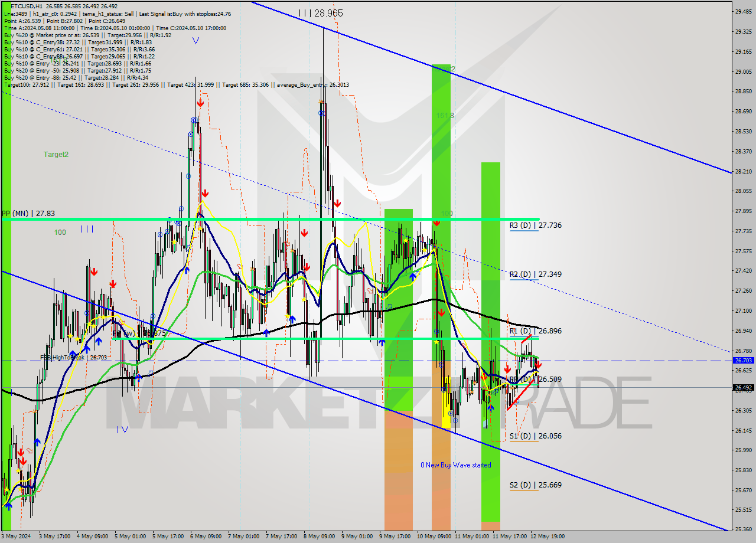Click the '10 May 09:00' time axis label
Viewport: 756px width, 543px height.
(x=433, y=537)
